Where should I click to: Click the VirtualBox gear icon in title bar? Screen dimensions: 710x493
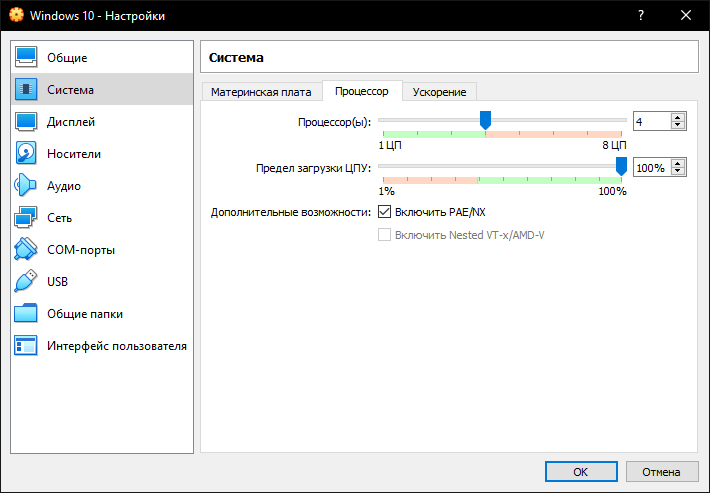tap(16, 15)
